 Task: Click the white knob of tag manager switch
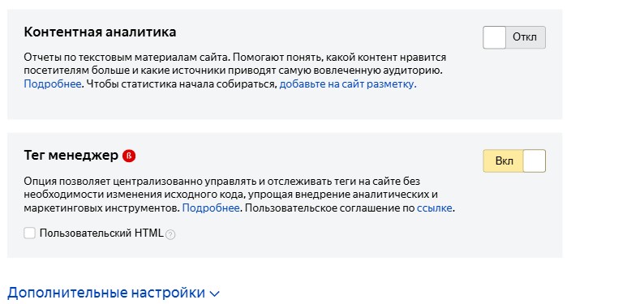point(535,161)
